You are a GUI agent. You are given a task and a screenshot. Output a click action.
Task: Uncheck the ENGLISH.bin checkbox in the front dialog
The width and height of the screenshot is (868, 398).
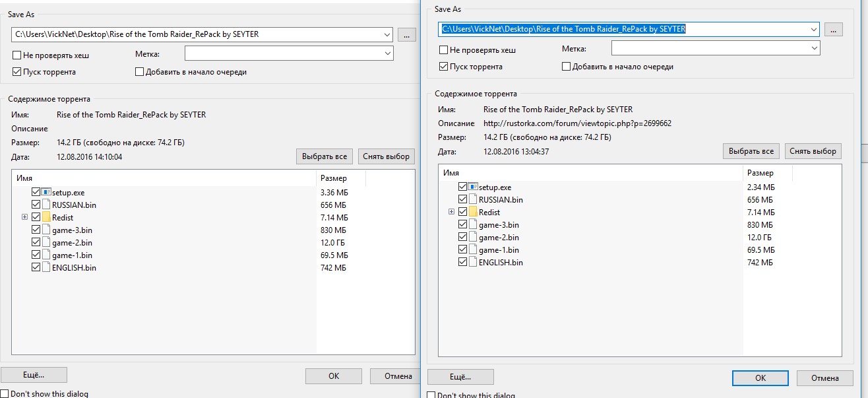(x=462, y=262)
